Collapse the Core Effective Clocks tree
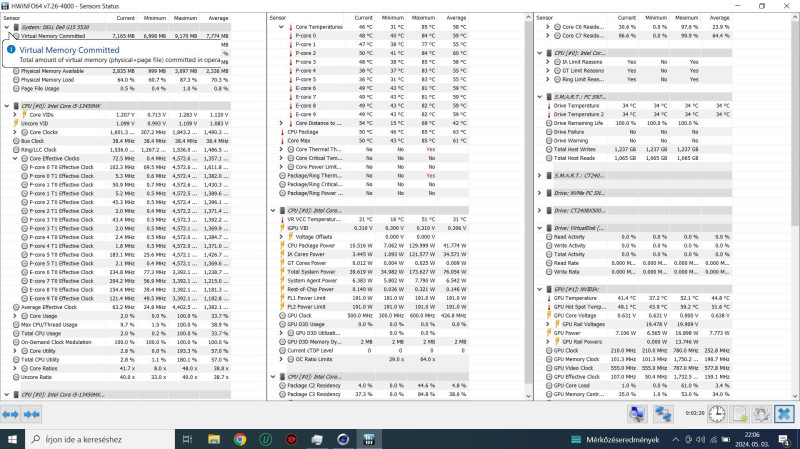800x449 pixels. (x=15, y=159)
